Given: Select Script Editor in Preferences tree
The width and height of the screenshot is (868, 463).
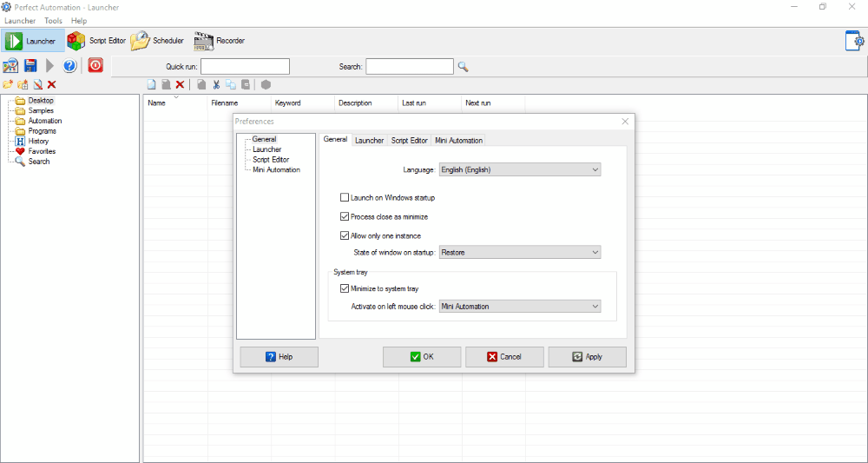Looking at the screenshot, I should click(271, 160).
